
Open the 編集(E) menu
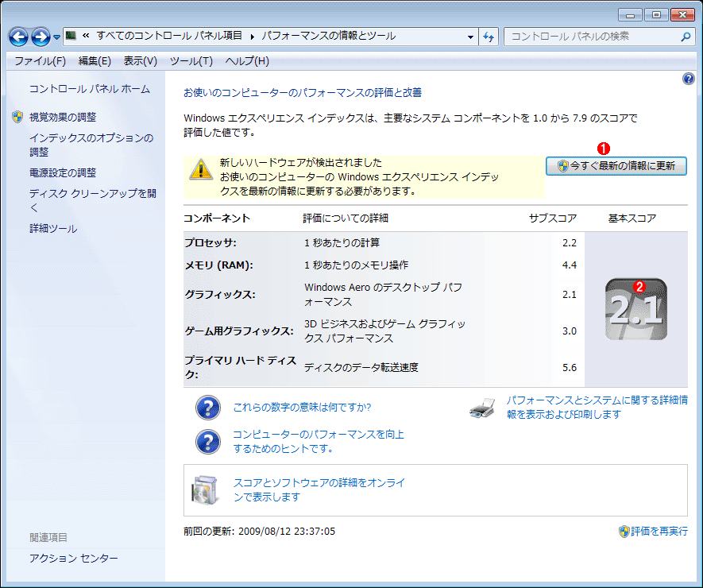point(95,61)
